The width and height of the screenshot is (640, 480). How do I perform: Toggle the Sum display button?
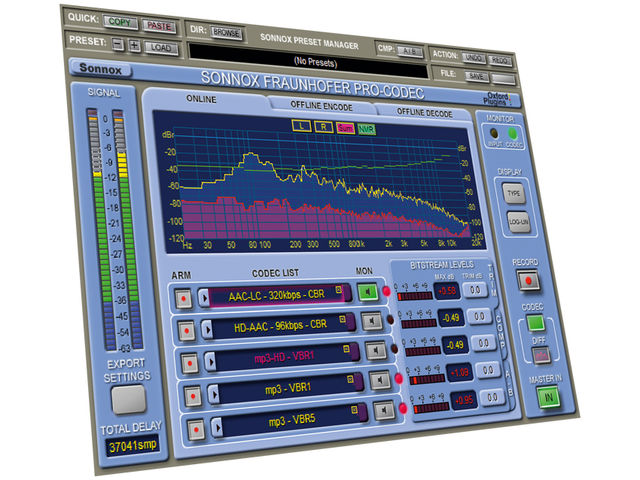pyautogui.click(x=345, y=128)
